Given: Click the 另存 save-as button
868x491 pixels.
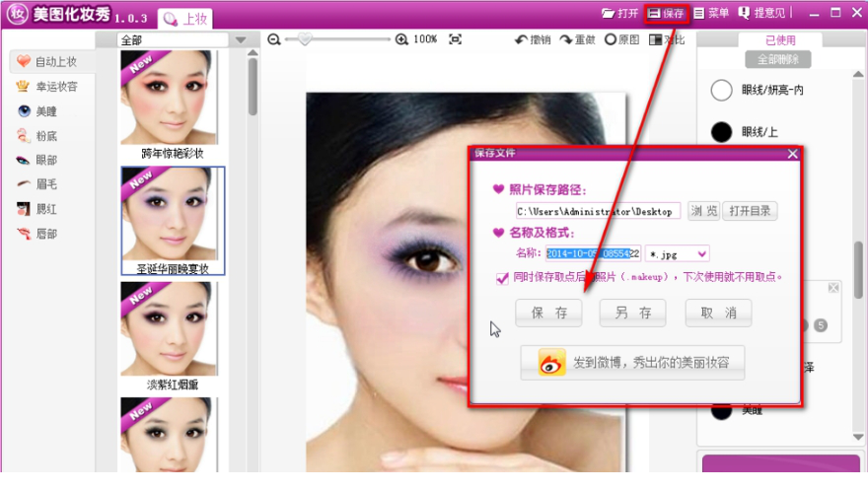Looking at the screenshot, I should tap(632, 314).
